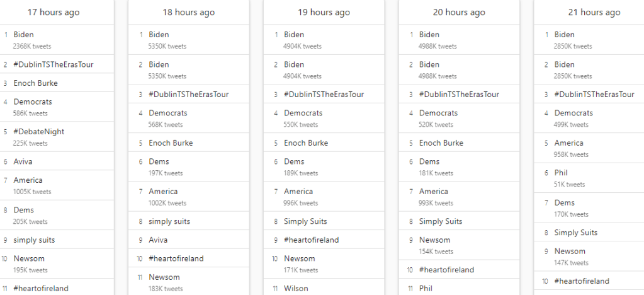Image resolution: width=644 pixels, height=295 pixels.
Task: Click top-ranked Biden in 18 hours ago column
Action: point(159,35)
